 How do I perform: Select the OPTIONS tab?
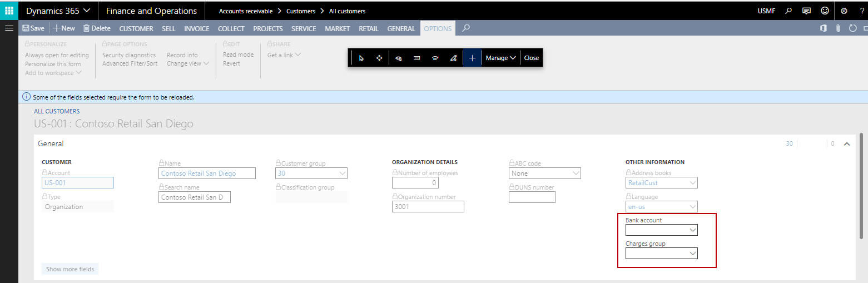click(x=438, y=28)
